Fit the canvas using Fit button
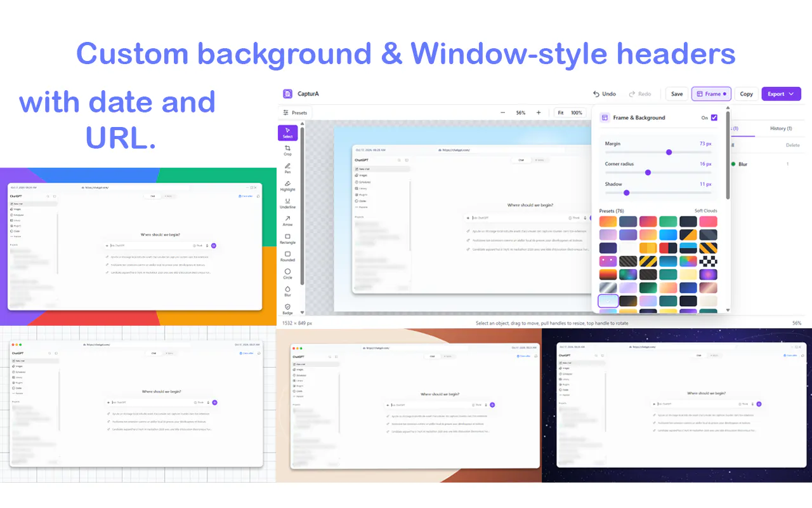The height and width of the screenshot is (508, 812). [560, 112]
